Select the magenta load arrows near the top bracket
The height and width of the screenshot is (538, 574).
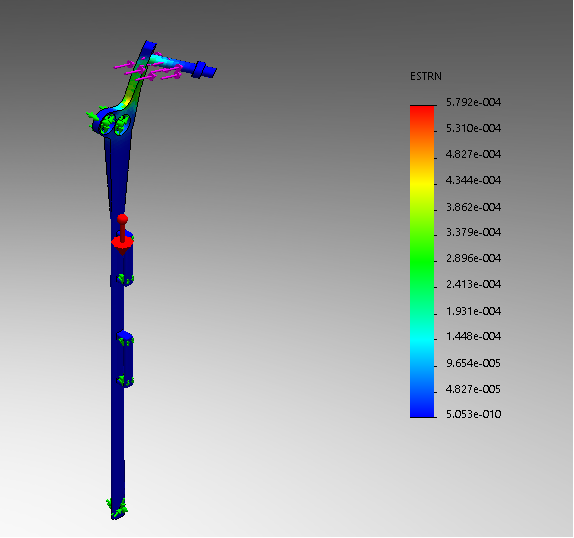coord(148,70)
